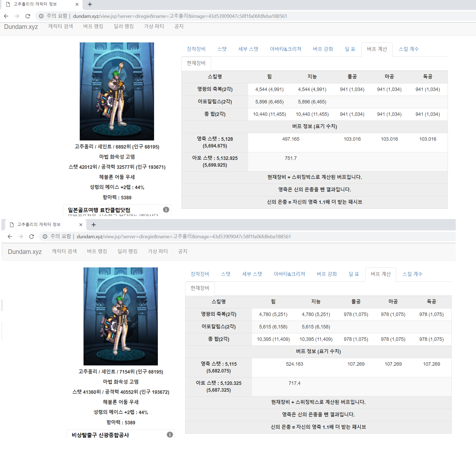The height and width of the screenshot is (450, 476).
Task: Switch to 버프 강화 tab in top window
Action: (323, 49)
